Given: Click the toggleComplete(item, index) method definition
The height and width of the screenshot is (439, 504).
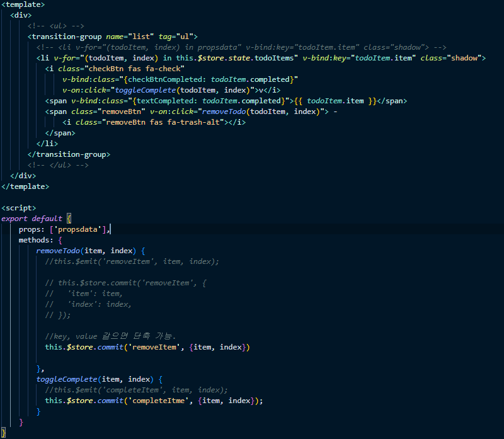Looking at the screenshot, I should (x=100, y=379).
